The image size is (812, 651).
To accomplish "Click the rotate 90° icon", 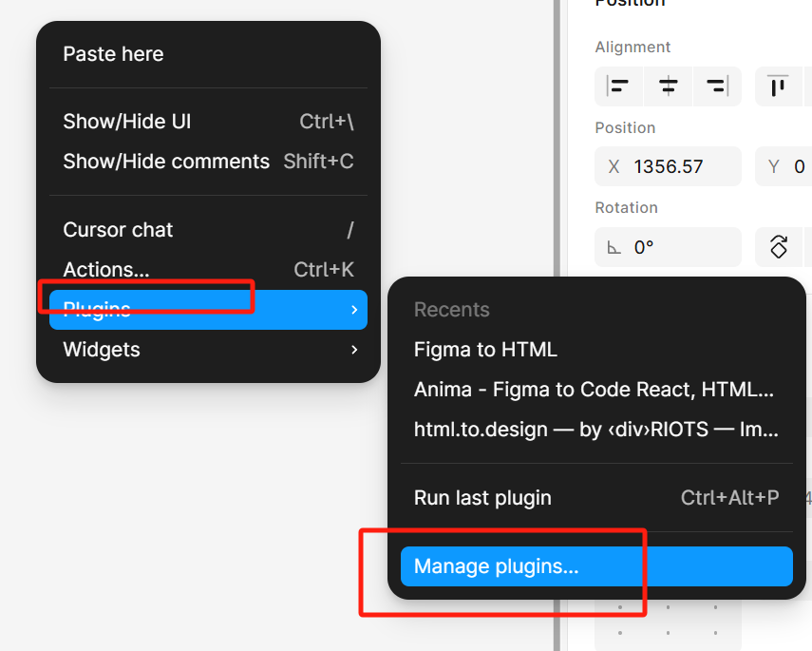I will pos(779,247).
